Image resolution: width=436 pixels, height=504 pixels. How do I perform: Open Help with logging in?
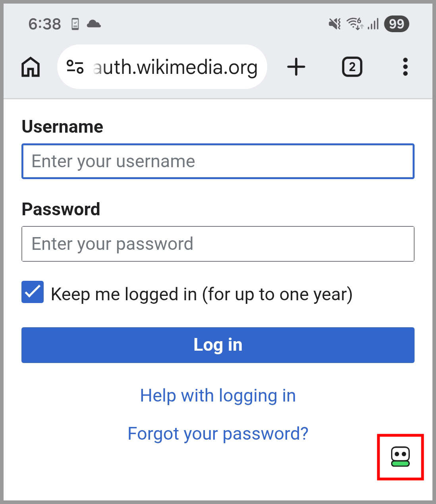[218, 395]
